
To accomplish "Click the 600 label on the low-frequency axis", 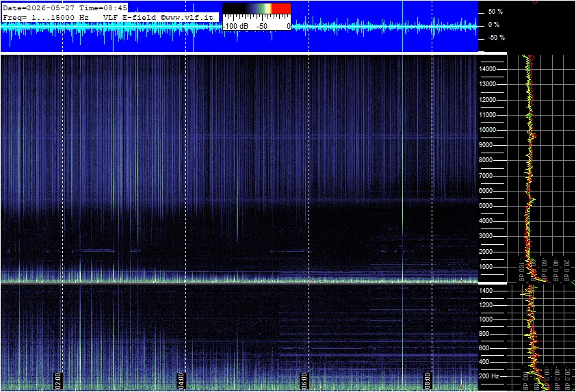I will pyautogui.click(x=484, y=348).
